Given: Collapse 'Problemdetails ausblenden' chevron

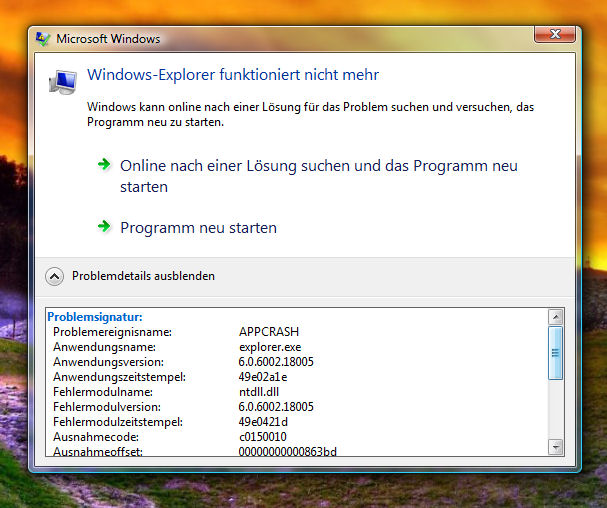Looking at the screenshot, I should (54, 276).
